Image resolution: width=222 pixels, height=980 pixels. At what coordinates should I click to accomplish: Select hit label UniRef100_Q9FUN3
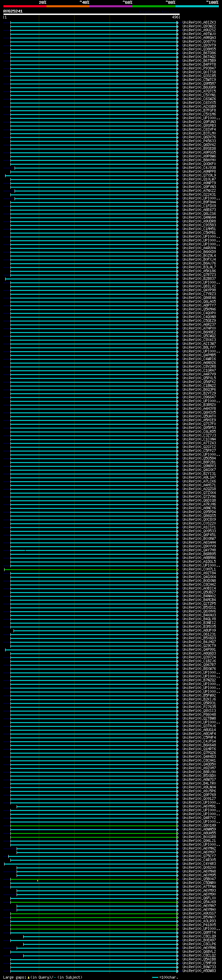click(199, 122)
